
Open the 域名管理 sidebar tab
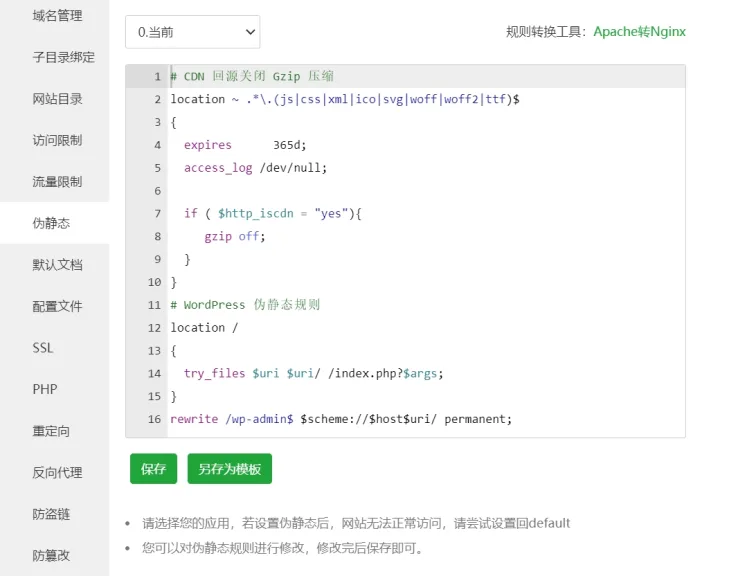(56, 16)
